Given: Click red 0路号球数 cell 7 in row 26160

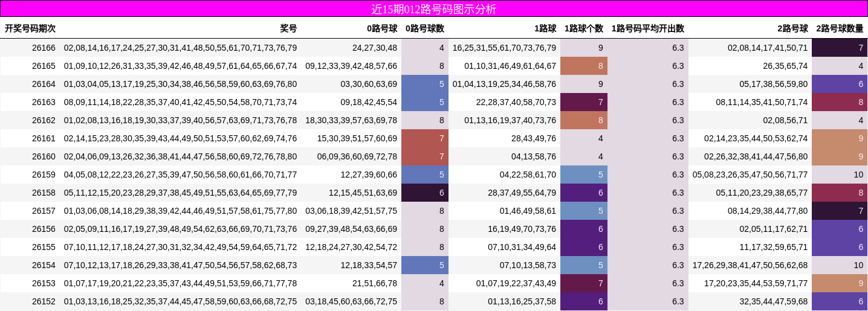Looking at the screenshot, I should click(x=425, y=156).
